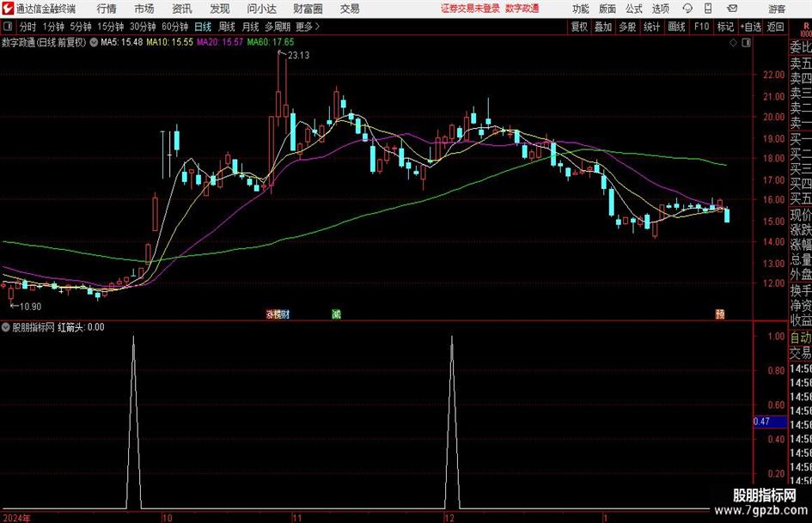The height and width of the screenshot is (523, 812).
Task: Click the 2024年 time axis label
Action: coord(16,518)
